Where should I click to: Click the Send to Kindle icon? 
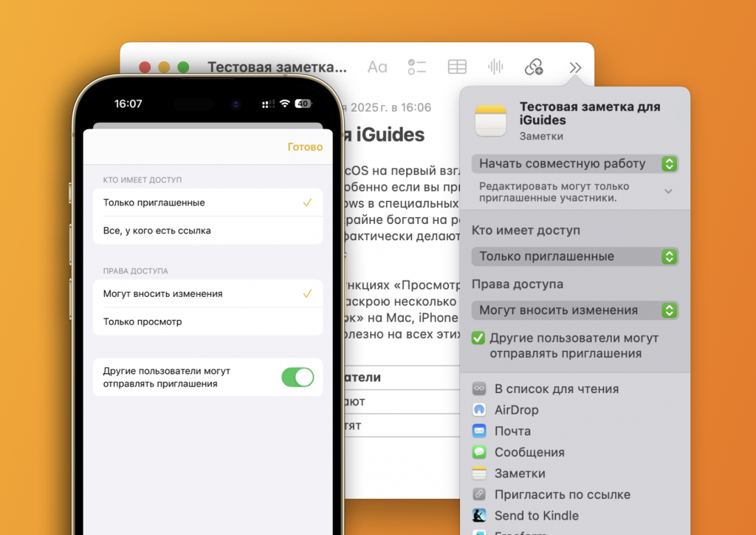pos(478,515)
